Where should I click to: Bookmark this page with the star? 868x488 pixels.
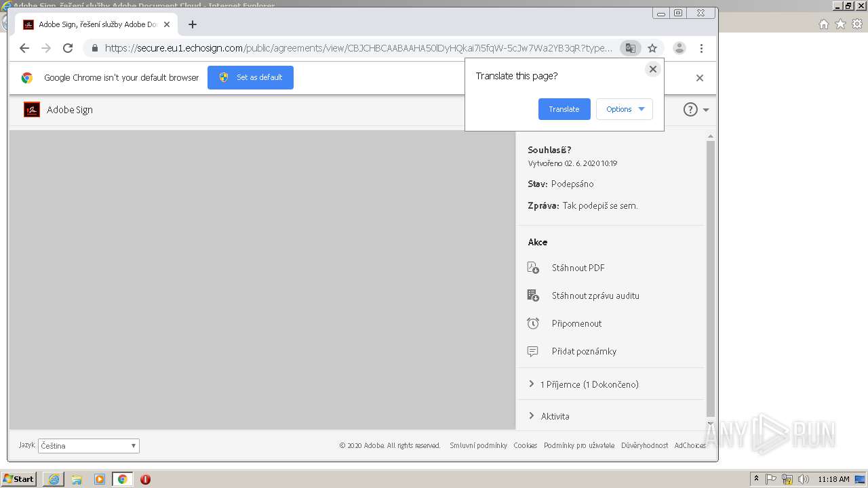pos(652,48)
